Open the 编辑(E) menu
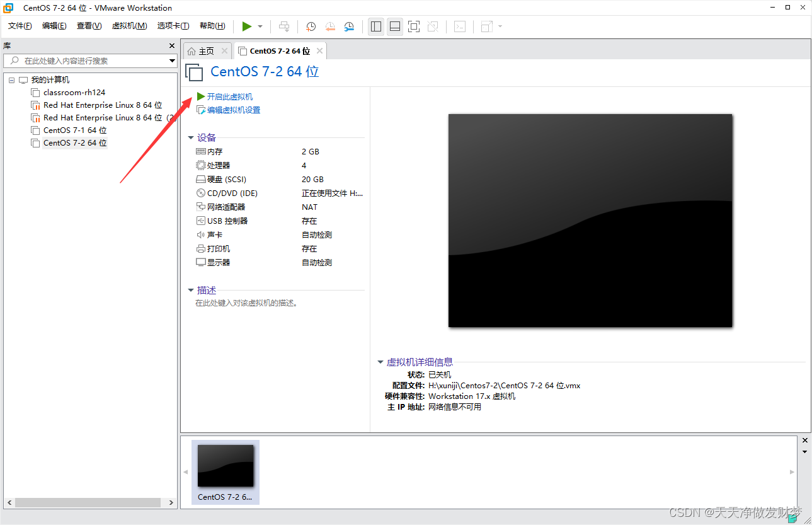 coord(54,26)
